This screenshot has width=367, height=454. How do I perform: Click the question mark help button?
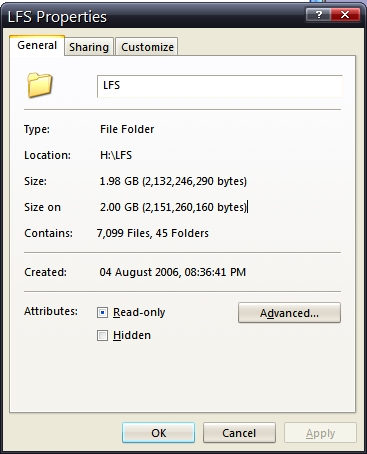[x=318, y=15]
